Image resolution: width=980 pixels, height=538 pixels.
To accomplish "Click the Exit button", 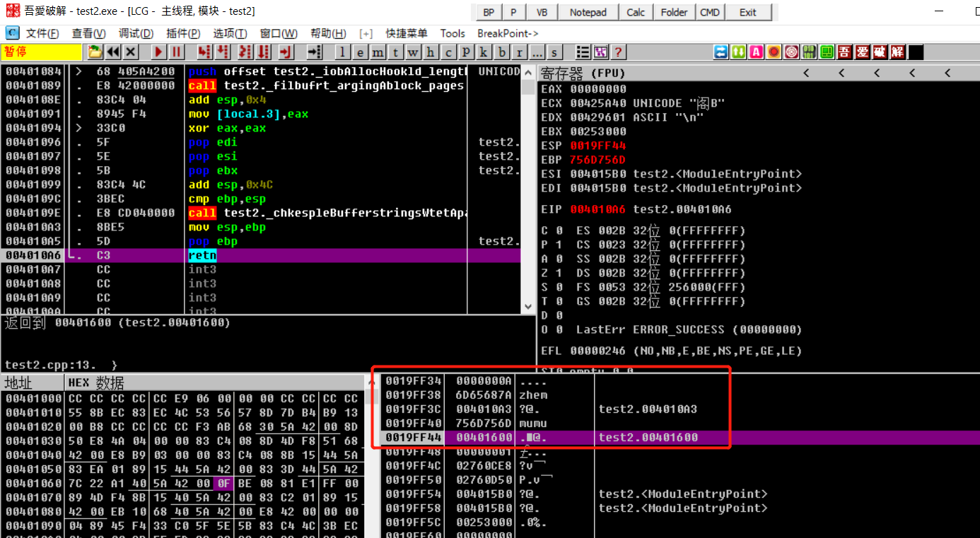I will [748, 12].
